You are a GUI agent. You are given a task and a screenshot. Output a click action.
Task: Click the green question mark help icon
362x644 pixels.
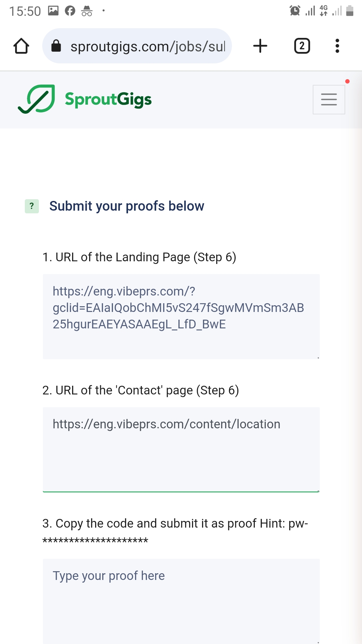[x=32, y=206]
